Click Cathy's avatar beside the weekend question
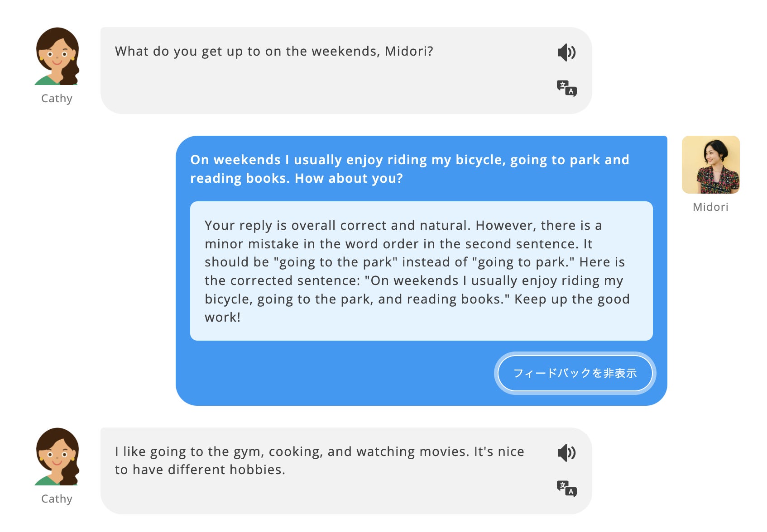This screenshot has width=767, height=532. [x=57, y=57]
